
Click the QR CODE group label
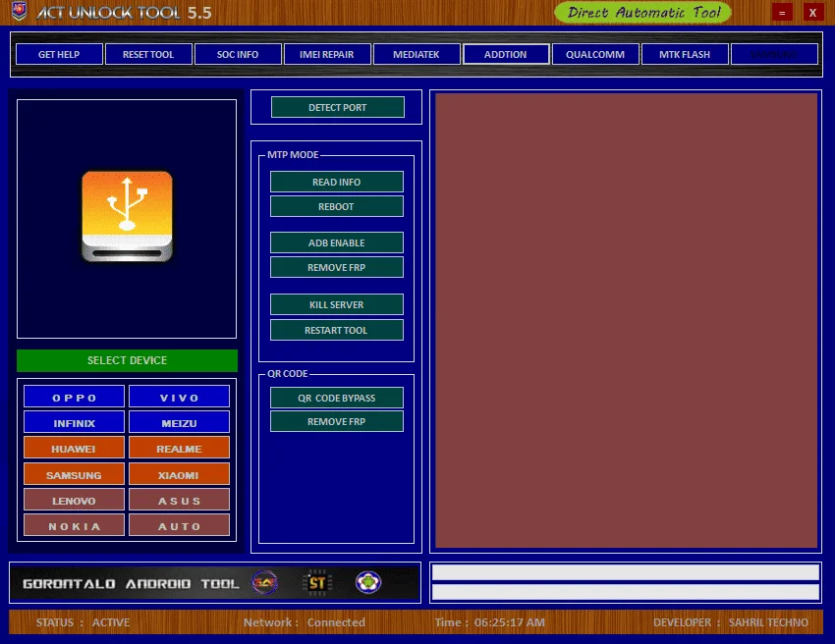pyautogui.click(x=288, y=374)
